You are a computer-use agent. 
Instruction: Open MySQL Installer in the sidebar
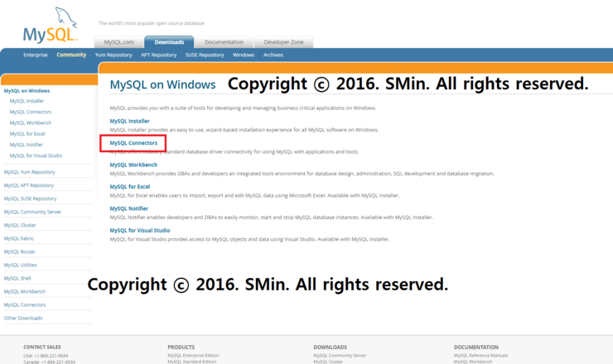pos(27,101)
